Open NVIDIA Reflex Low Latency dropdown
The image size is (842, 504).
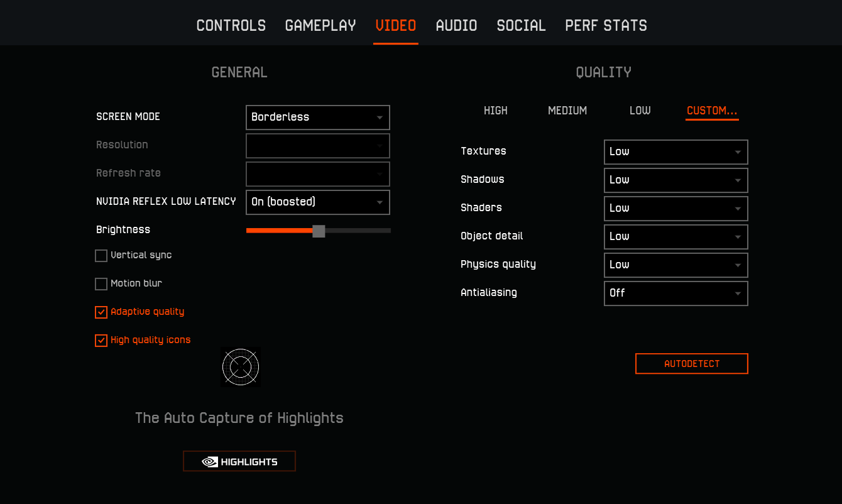click(318, 202)
